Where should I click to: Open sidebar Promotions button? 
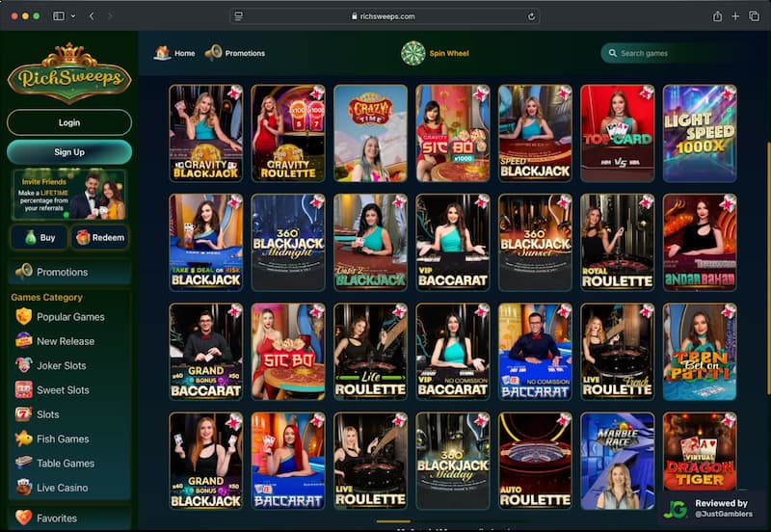[69, 272]
